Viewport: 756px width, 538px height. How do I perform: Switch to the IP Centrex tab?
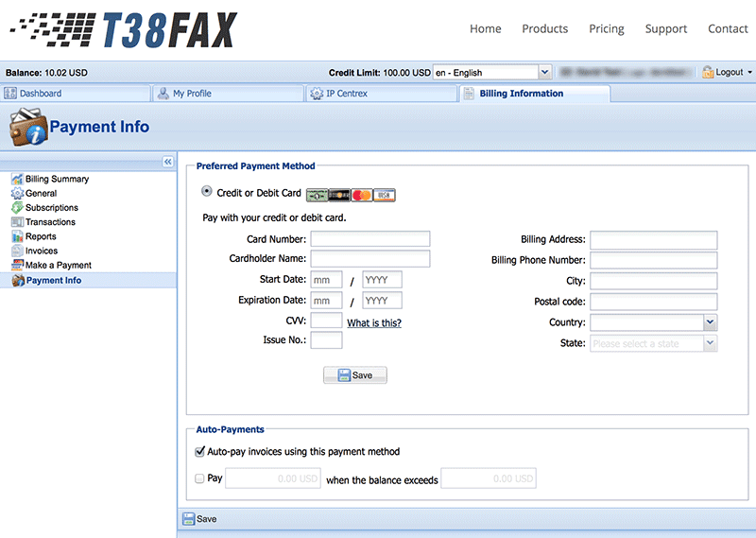(382, 93)
